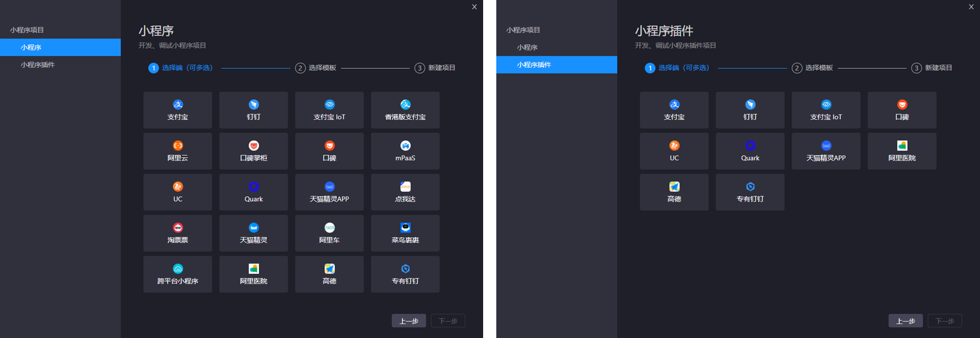The width and height of the screenshot is (980, 338).
Task: Click step 选择端 in the 小程序 dialog
Action: point(181,68)
